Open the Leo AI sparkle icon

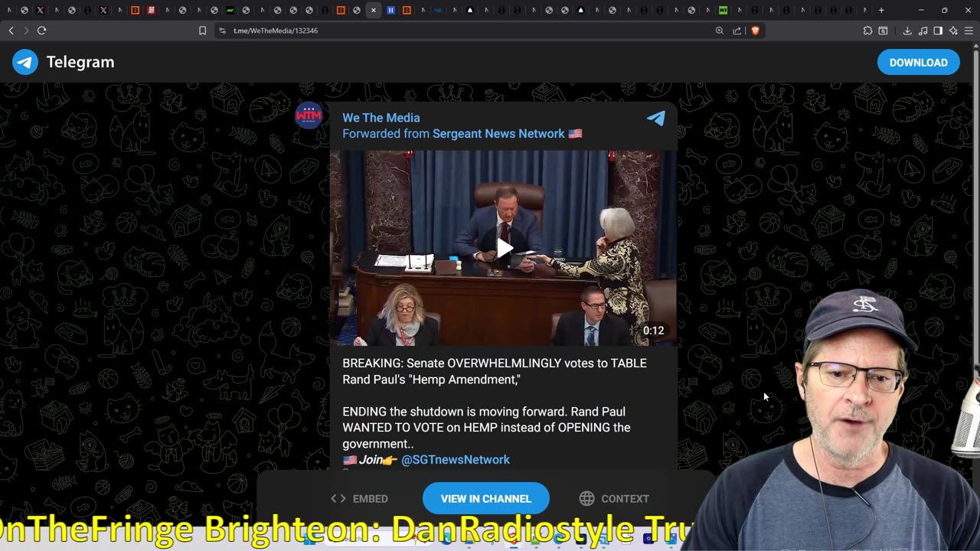pyautogui.click(x=953, y=31)
